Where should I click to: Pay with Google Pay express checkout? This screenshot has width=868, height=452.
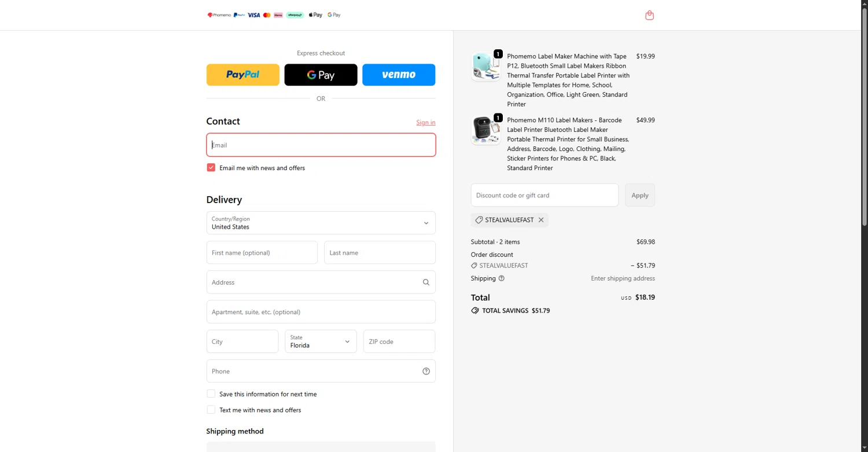tap(321, 75)
